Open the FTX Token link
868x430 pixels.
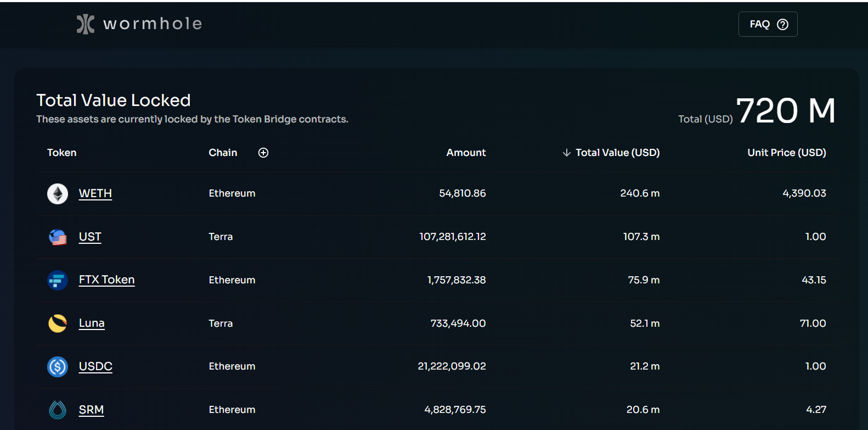(x=106, y=280)
